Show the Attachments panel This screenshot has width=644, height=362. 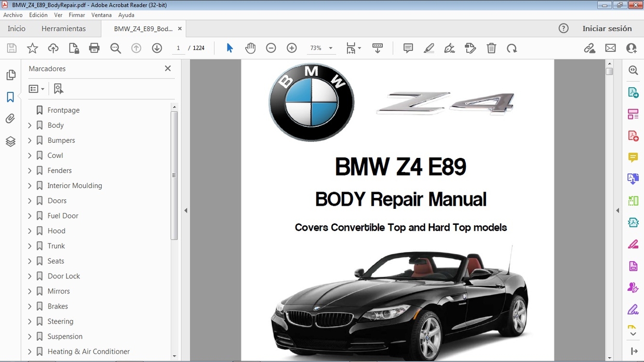click(10, 118)
